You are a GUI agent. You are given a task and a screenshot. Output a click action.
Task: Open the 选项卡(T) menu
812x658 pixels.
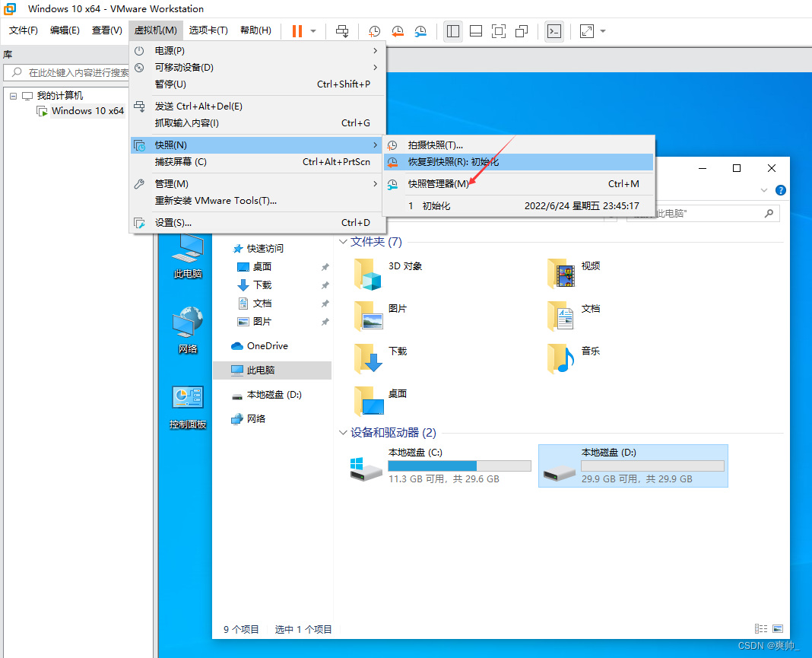[208, 30]
